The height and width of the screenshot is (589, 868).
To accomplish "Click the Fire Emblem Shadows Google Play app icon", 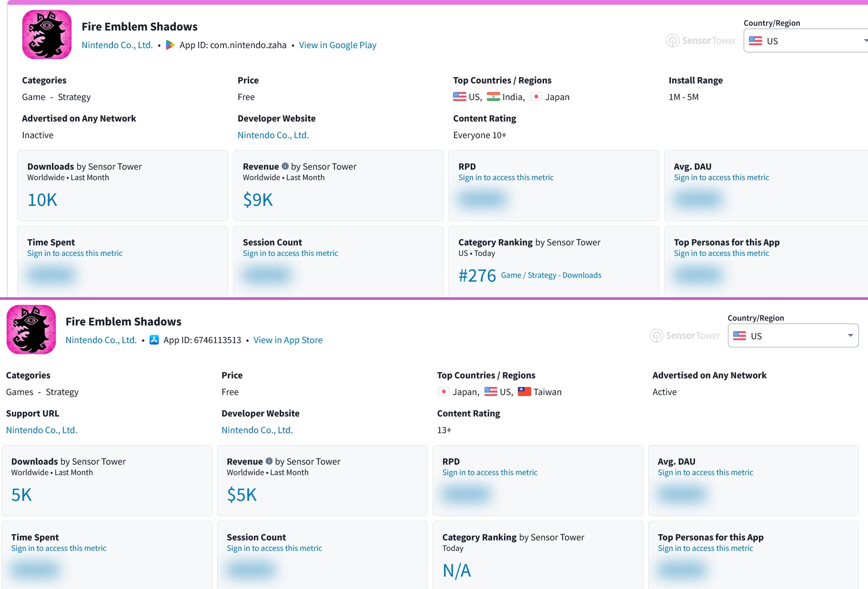I will pos(47,35).
